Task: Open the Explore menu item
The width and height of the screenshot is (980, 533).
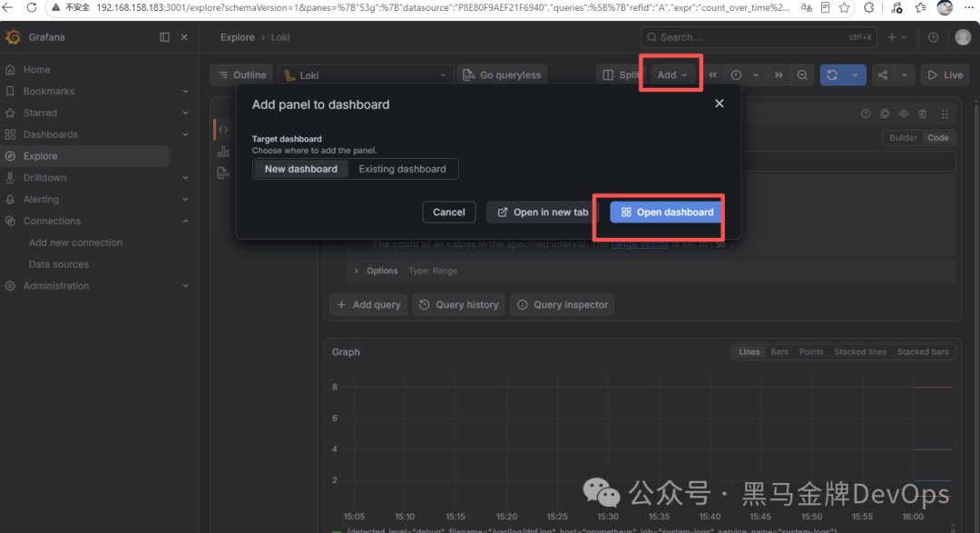Action: [x=85, y=156]
